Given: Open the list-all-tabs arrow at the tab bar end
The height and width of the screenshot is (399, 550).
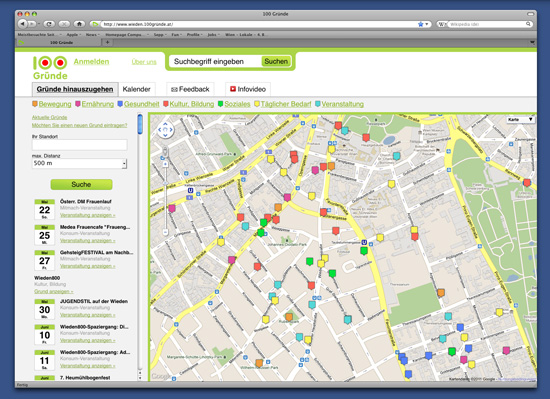Looking at the screenshot, I should coord(532,42).
